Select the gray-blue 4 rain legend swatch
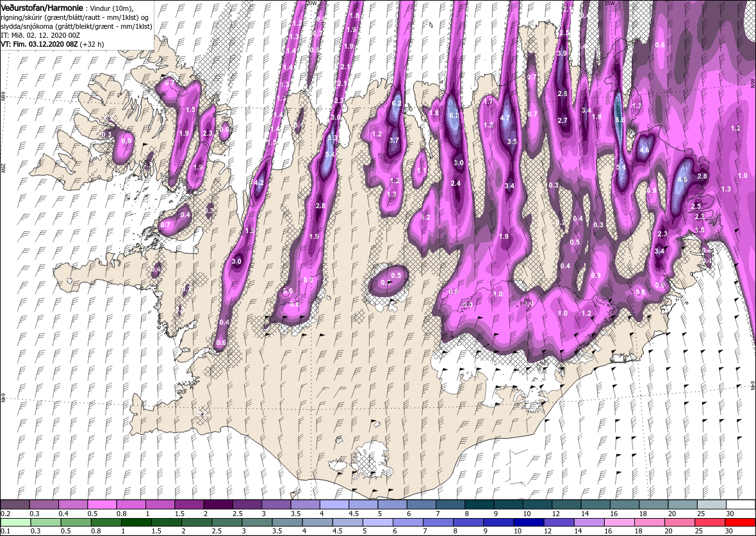Viewport: 756px width, 536px height. pos(317,523)
